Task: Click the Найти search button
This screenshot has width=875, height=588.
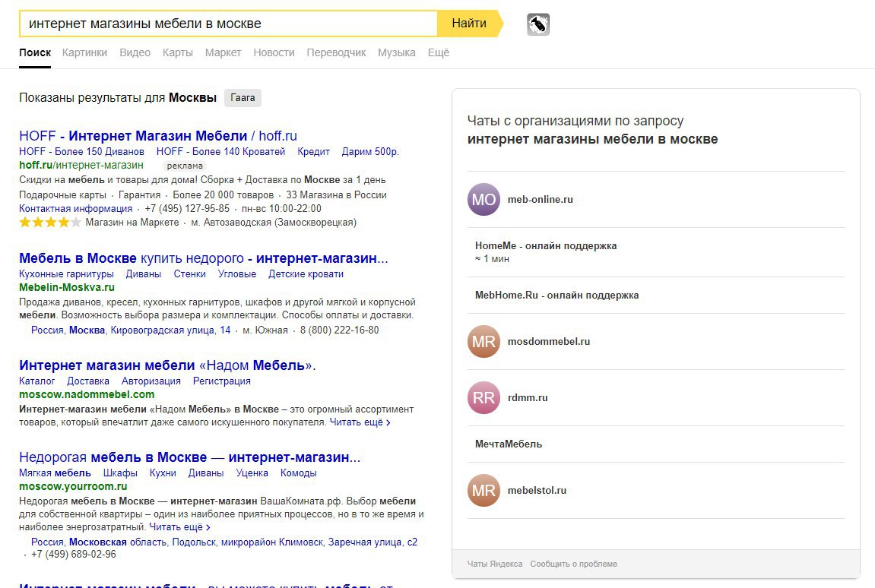Action: pos(470,24)
